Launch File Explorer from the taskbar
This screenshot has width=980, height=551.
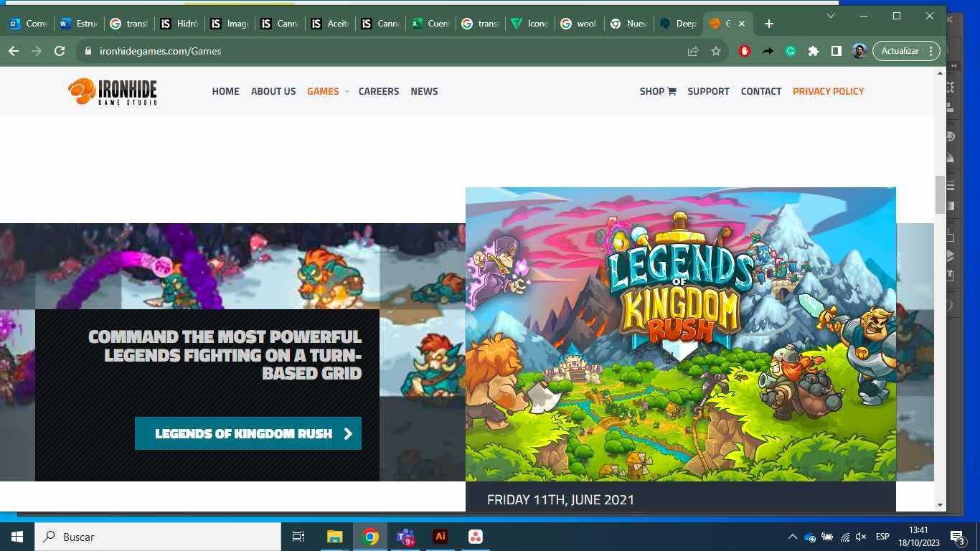pyautogui.click(x=335, y=537)
